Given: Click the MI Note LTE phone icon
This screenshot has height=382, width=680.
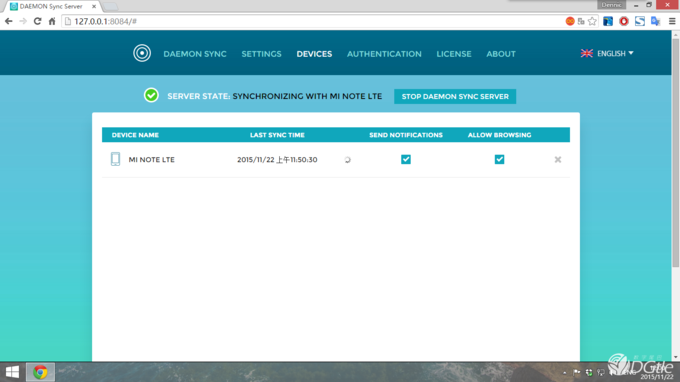Looking at the screenshot, I should click(x=115, y=159).
